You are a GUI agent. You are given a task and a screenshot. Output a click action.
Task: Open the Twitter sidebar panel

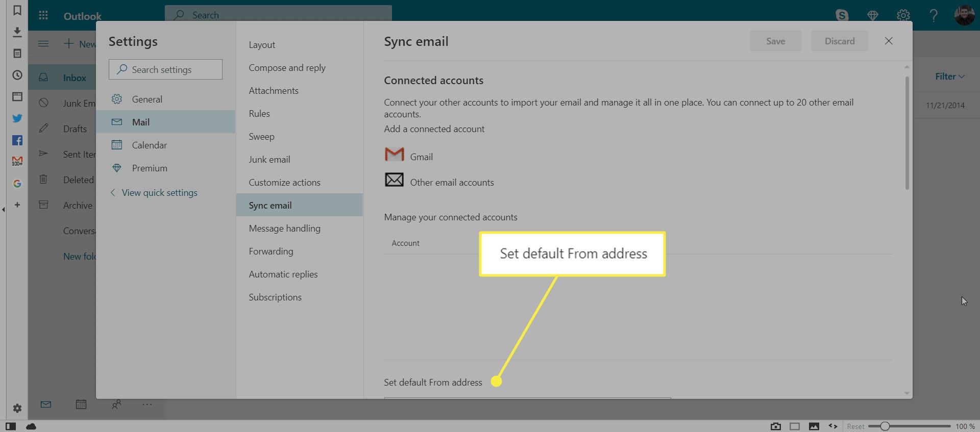(x=17, y=118)
